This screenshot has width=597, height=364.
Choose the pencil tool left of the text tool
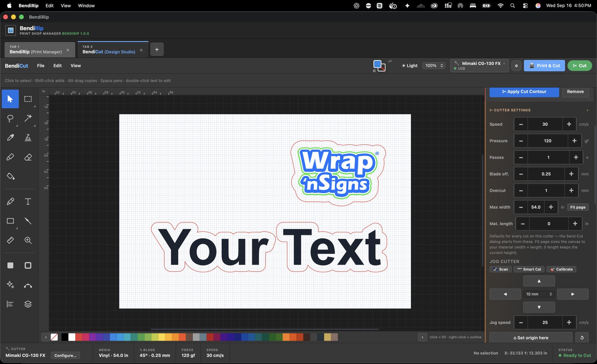click(10, 201)
